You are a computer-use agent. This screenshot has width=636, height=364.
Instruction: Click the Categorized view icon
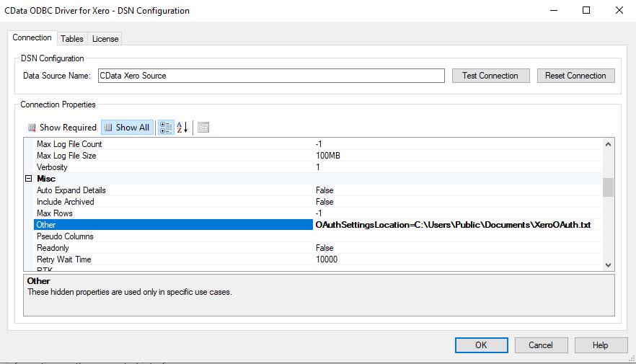click(166, 128)
